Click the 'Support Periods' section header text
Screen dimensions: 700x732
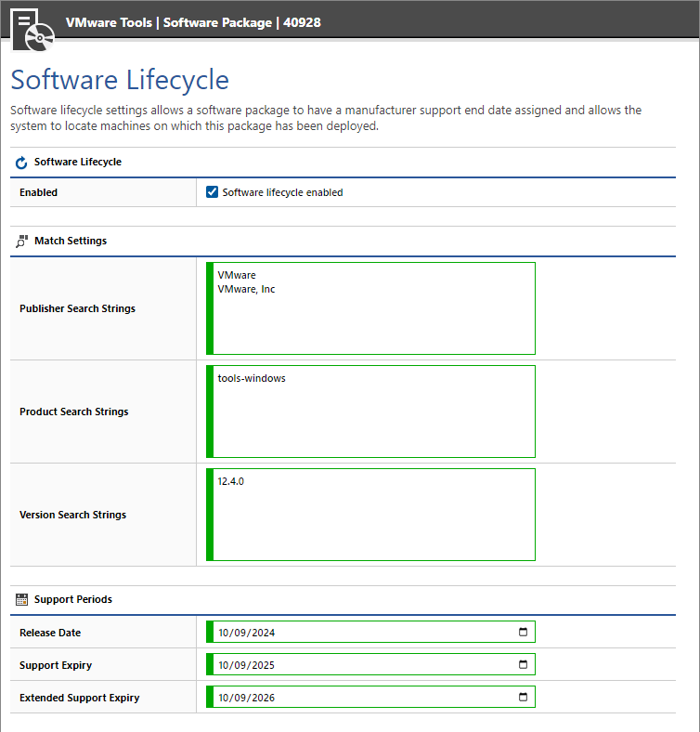coord(73,599)
